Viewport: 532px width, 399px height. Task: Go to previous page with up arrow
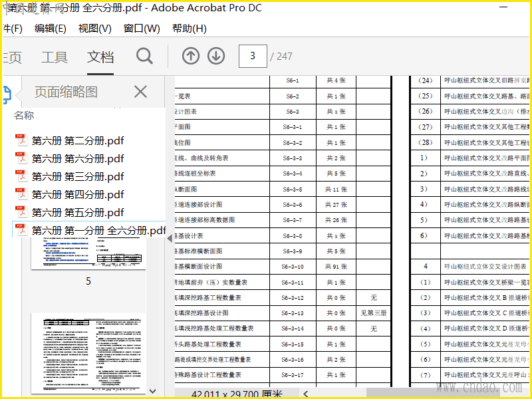click(191, 57)
